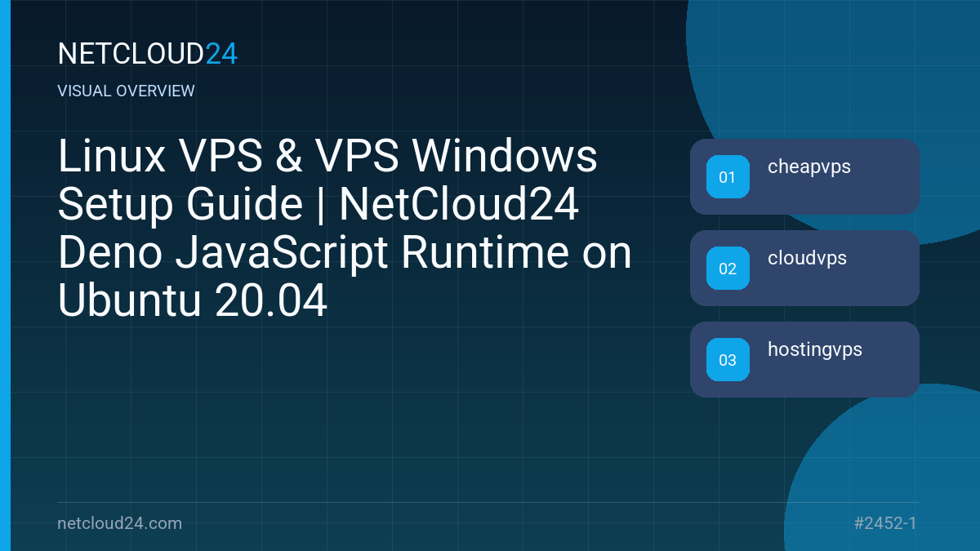The image size is (980, 551).
Task: Open the hostingvps card
Action: [804, 359]
